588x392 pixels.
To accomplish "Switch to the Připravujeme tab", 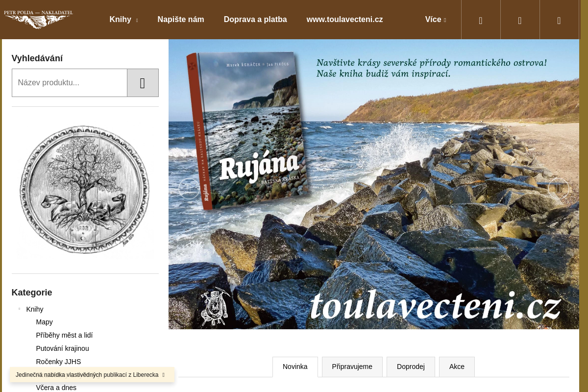I will pos(352,367).
